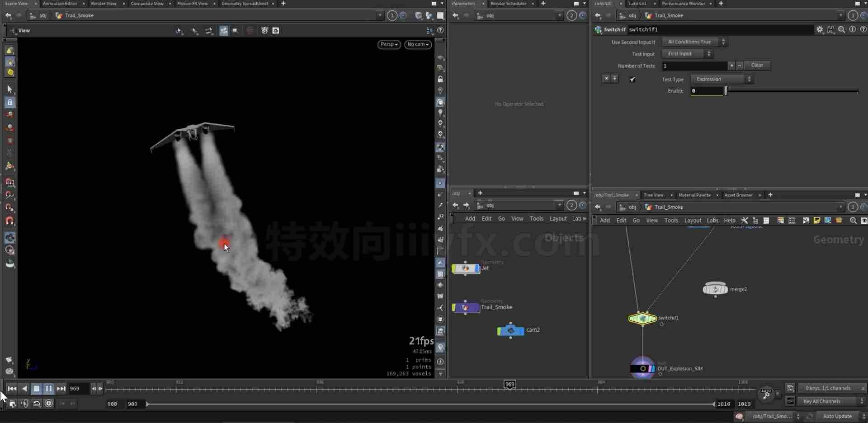This screenshot has height=423, width=868.
Task: Select the switchif1 node in network
Action: [x=642, y=319]
